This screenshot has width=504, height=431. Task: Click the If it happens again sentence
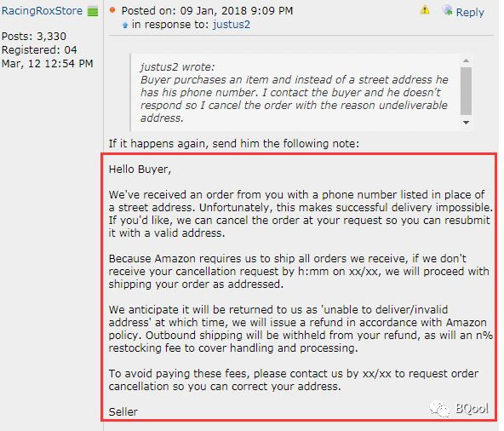click(x=234, y=143)
